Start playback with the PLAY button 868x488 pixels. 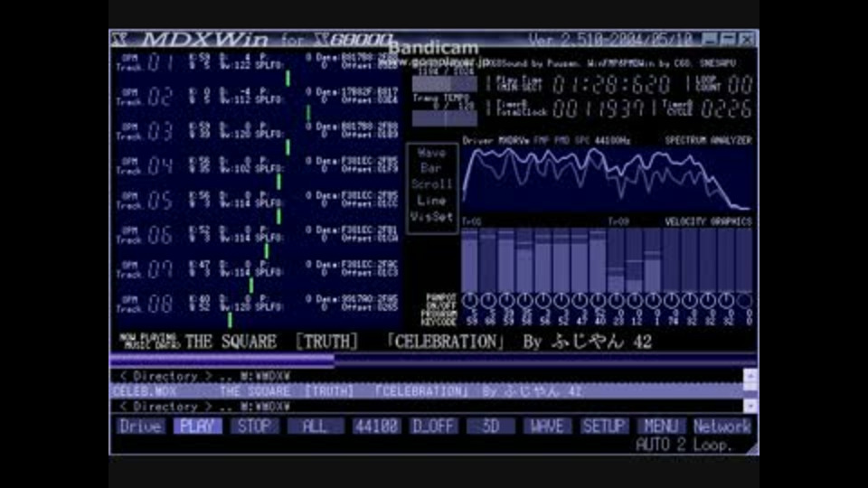pos(198,426)
